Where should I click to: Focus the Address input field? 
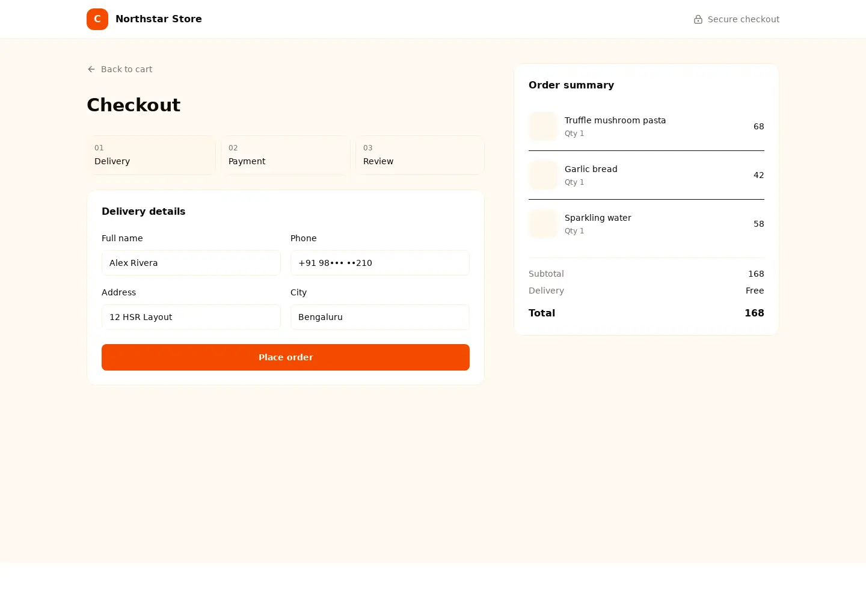click(191, 317)
